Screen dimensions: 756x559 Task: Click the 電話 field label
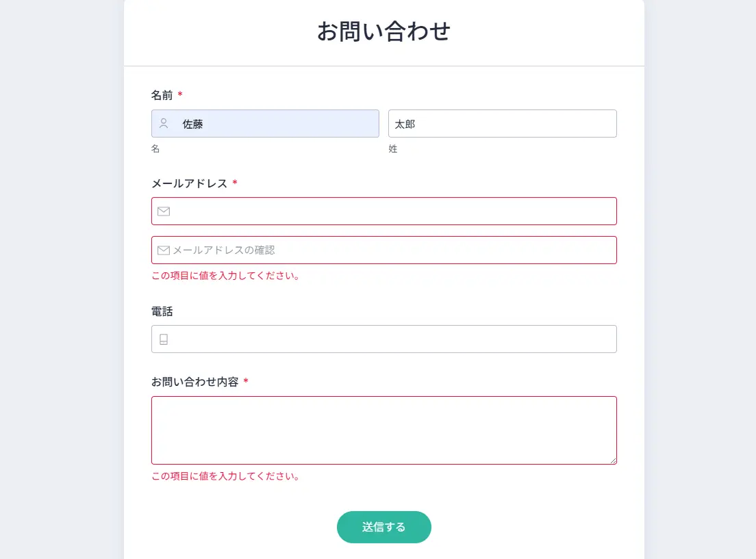(x=162, y=311)
